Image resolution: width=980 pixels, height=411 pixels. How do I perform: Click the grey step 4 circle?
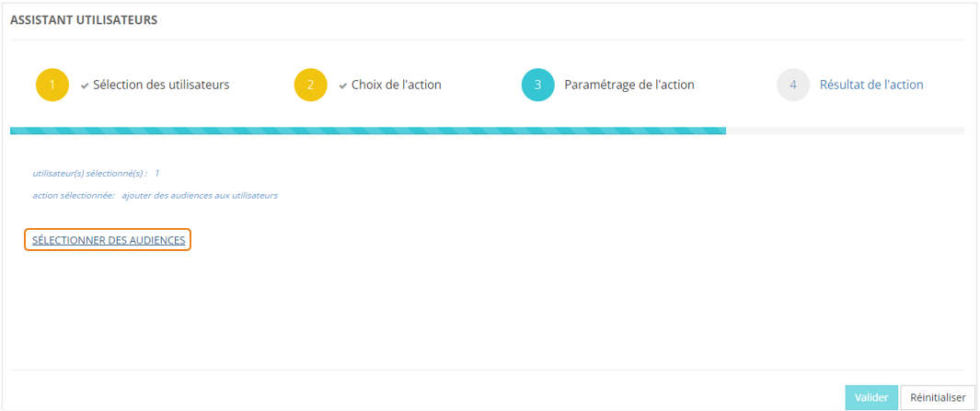(793, 85)
